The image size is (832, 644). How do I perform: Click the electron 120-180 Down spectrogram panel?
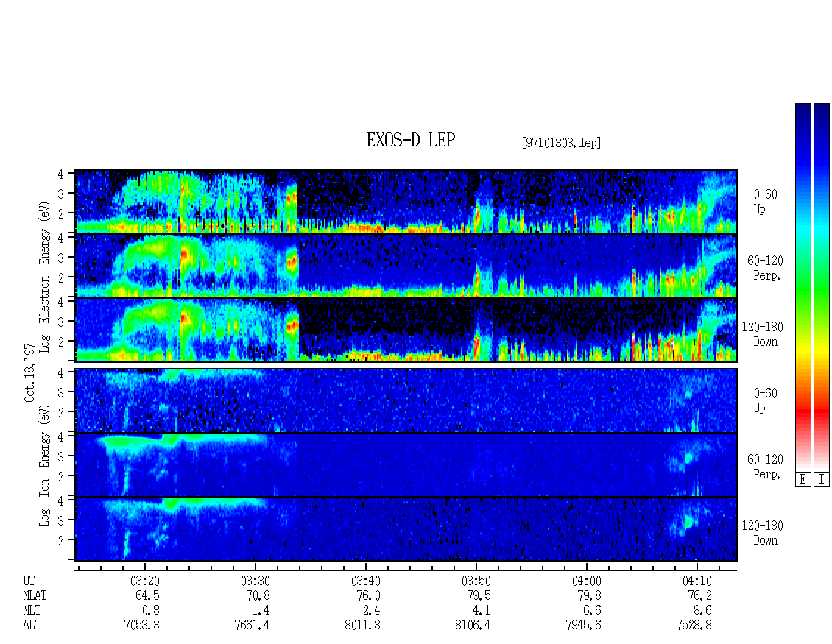406,330
